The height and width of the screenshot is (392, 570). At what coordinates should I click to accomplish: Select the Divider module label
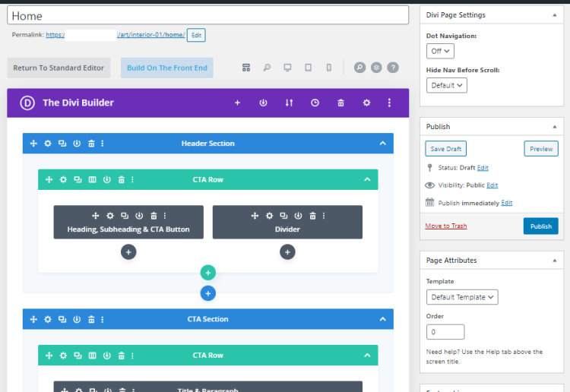pyautogui.click(x=287, y=229)
